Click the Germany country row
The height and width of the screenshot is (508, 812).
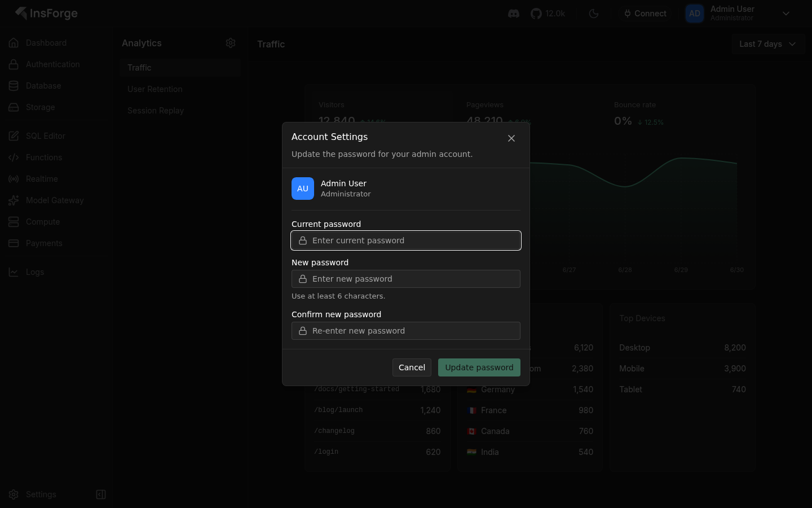tap(530, 389)
